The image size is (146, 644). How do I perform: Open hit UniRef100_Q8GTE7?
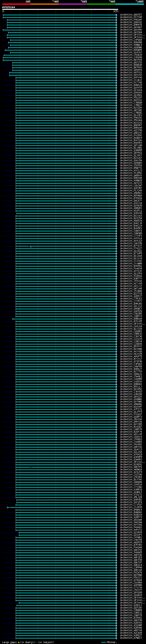tap(131, 15)
